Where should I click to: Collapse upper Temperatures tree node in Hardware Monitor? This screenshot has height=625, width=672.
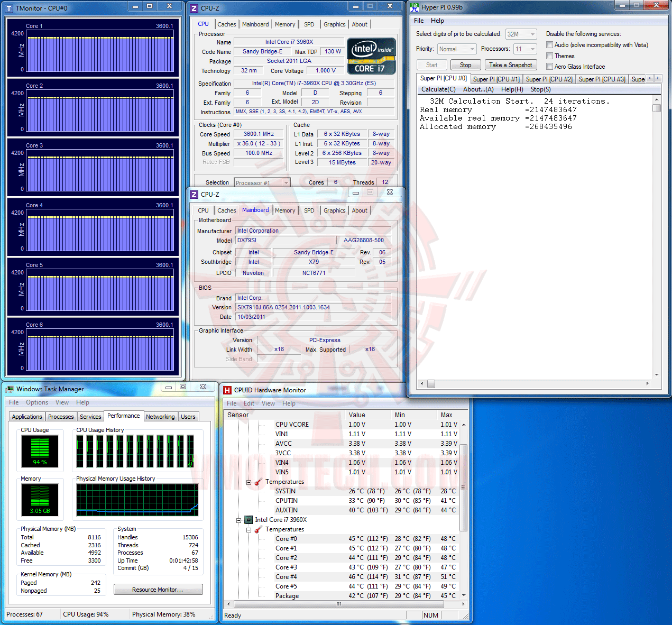click(249, 482)
